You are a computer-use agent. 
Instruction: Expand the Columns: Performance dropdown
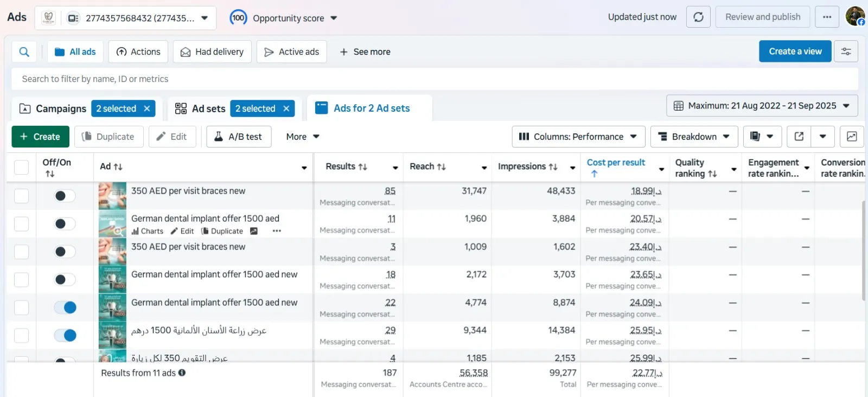tap(578, 137)
